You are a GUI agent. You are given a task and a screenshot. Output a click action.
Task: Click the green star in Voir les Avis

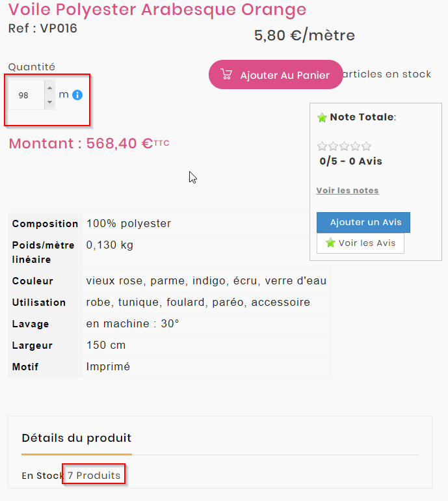[x=330, y=243]
